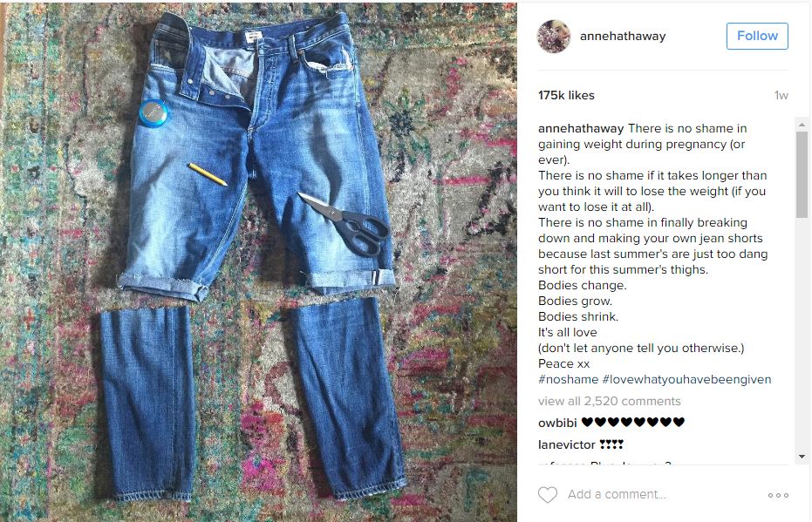812x522 pixels.
Task: Click the comments scrollbar thumb
Action: coord(802,175)
